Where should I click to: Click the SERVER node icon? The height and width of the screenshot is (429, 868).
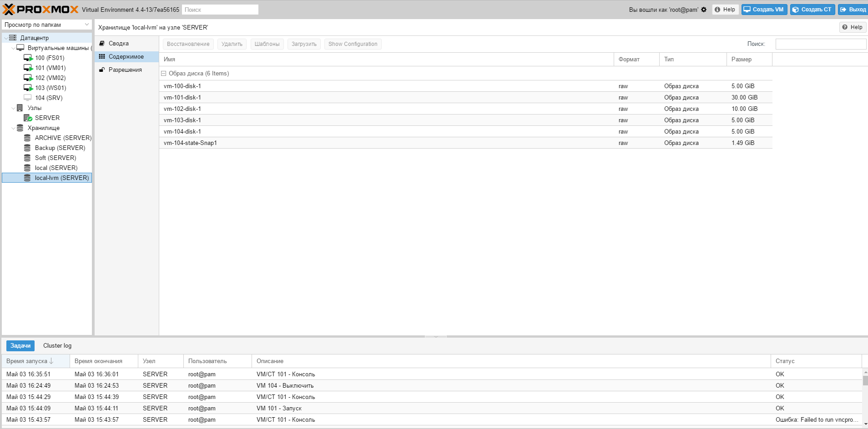tap(28, 118)
